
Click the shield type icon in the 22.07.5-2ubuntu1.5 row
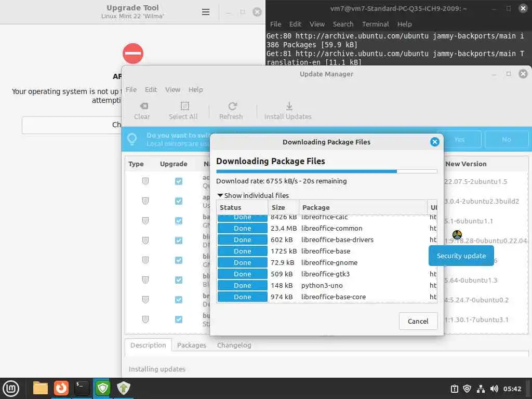(x=145, y=181)
